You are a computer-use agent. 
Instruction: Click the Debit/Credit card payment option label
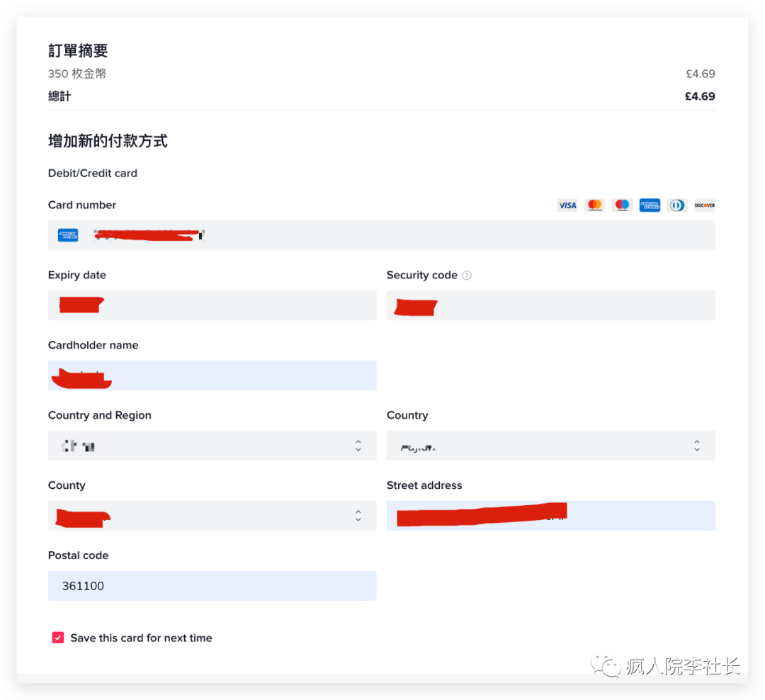click(93, 174)
